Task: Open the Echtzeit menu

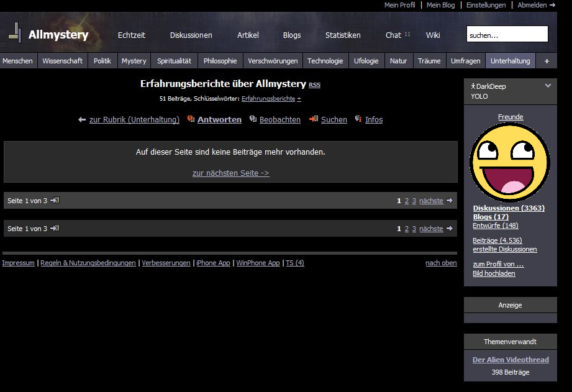Action: pos(131,35)
